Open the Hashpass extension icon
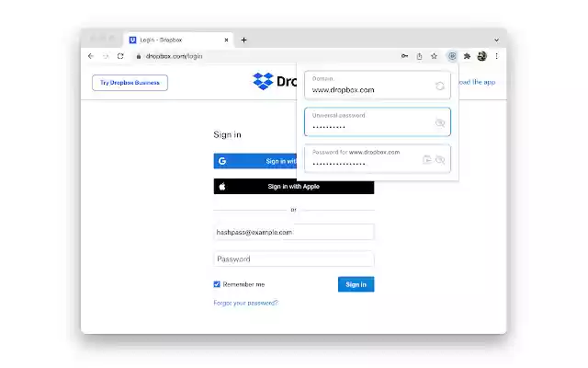Viewport: 588px width, 368px height. click(452, 56)
